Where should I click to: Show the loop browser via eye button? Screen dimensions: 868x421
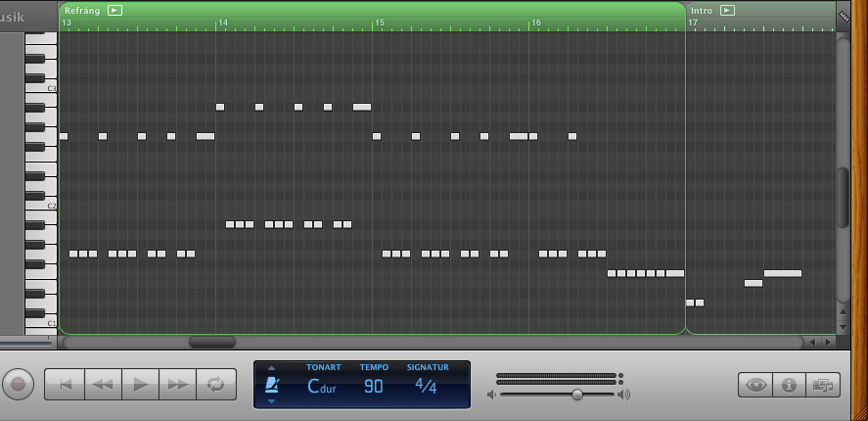(755, 385)
